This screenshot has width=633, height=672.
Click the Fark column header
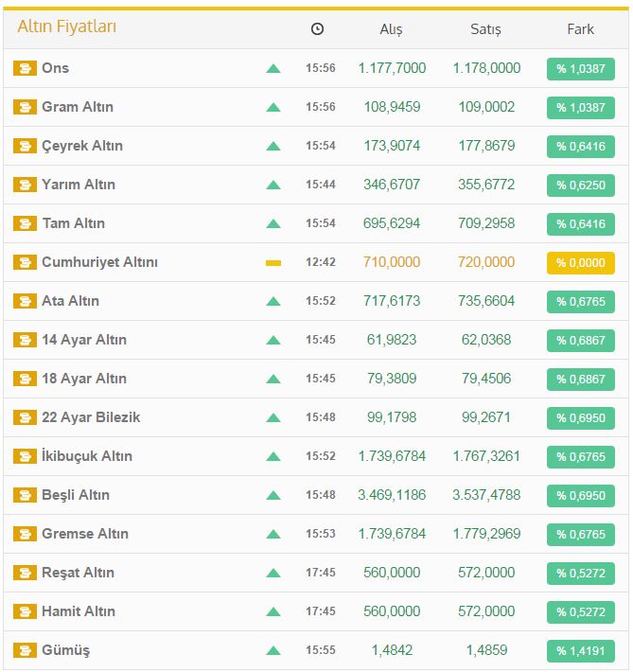580,29
